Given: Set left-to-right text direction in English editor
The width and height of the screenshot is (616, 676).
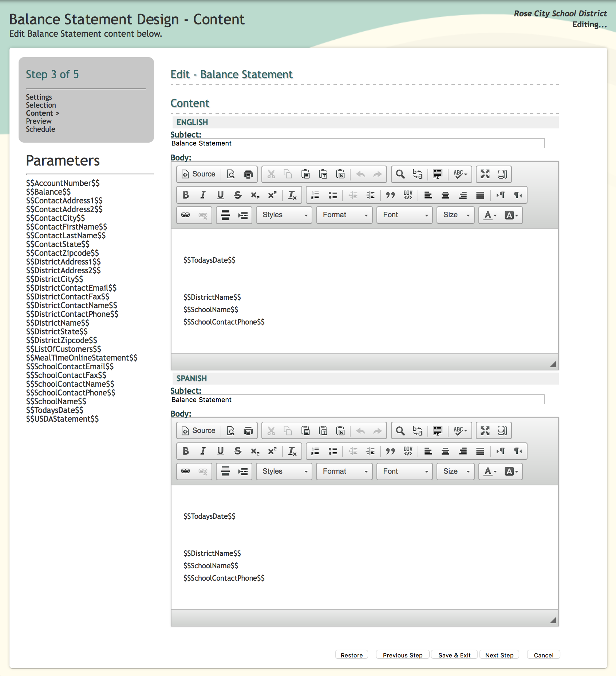Looking at the screenshot, I should 501,195.
